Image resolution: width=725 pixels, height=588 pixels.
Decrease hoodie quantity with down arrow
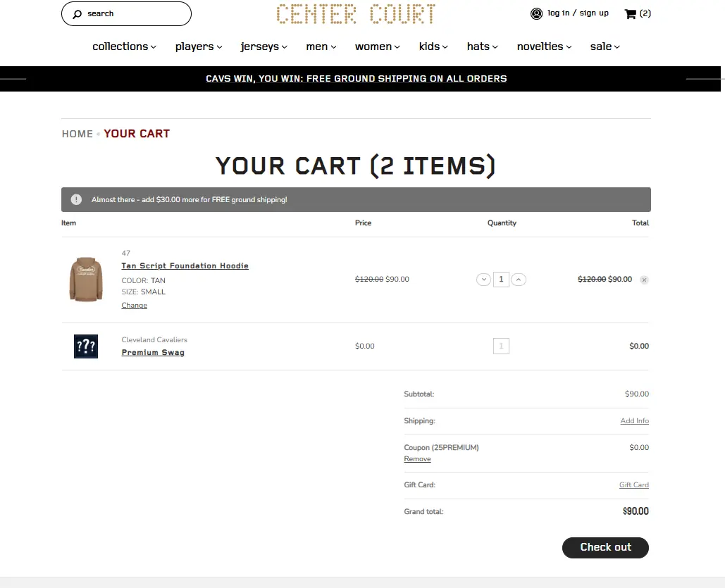click(x=483, y=280)
